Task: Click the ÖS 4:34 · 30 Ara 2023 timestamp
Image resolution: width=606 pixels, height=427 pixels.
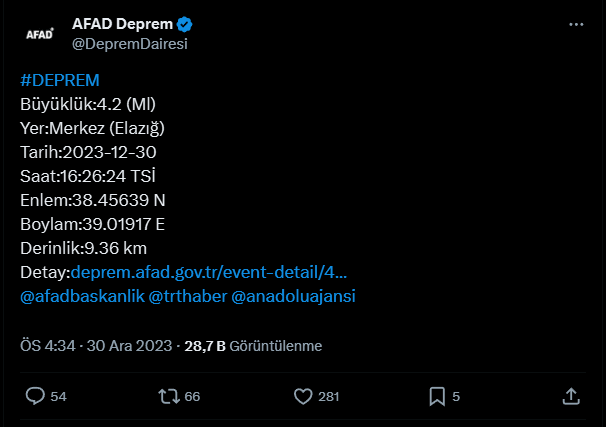Action: (x=96, y=346)
